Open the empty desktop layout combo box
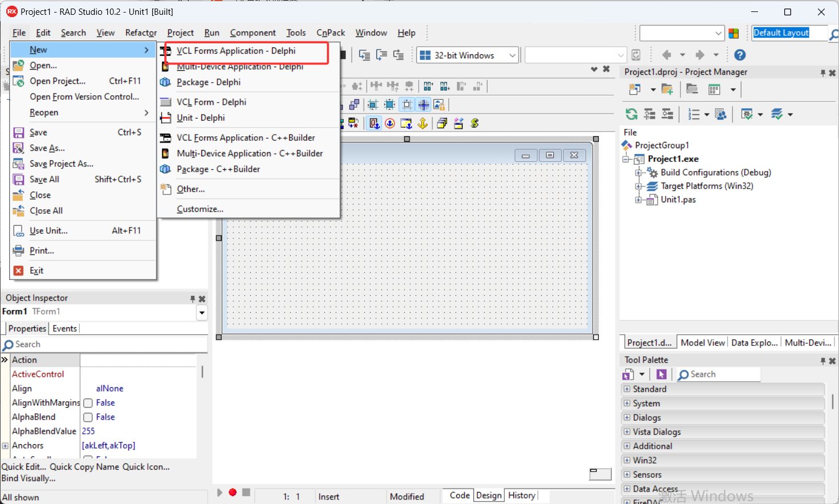The image size is (839, 504). pyautogui.click(x=682, y=34)
